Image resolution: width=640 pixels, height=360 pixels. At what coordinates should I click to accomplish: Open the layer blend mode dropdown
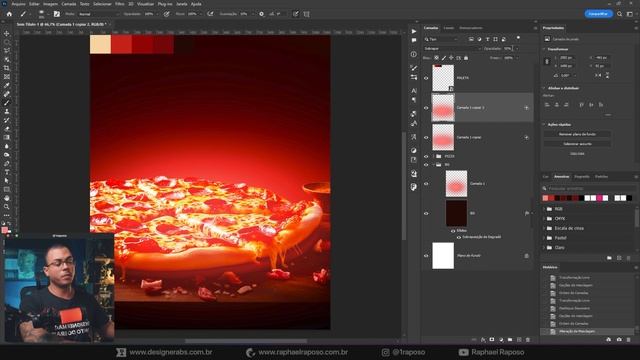[x=452, y=49]
